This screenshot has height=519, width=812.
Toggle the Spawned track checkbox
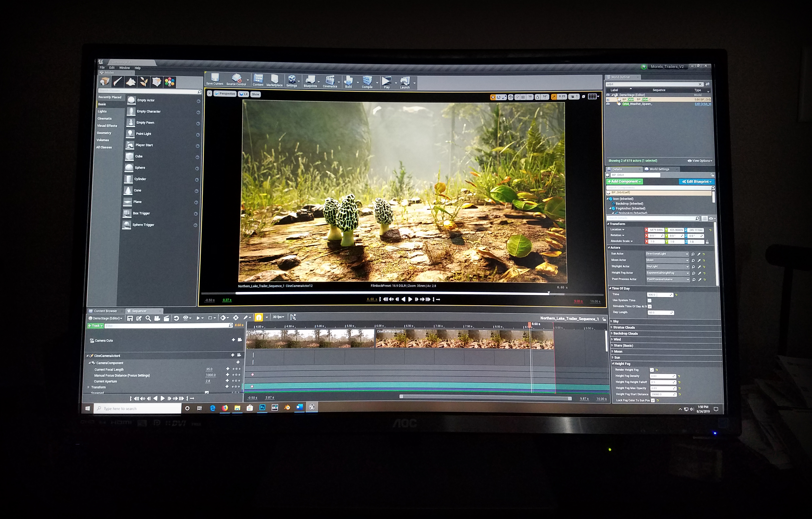(x=207, y=393)
